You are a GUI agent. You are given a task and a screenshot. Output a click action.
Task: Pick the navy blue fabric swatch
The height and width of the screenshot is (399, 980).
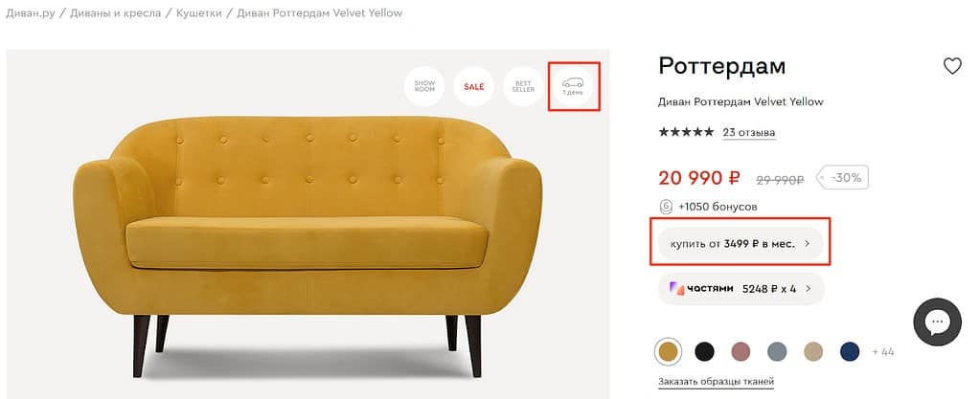(850, 351)
